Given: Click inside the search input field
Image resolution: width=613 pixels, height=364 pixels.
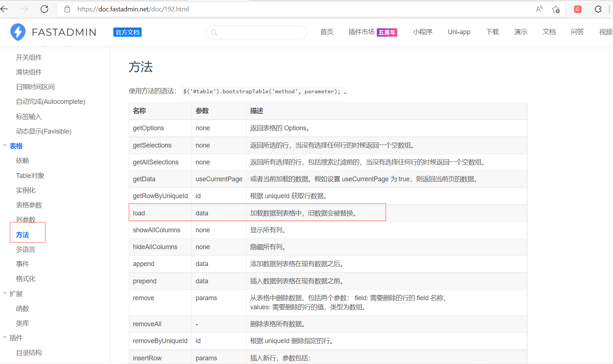Looking at the screenshot, I should [257, 32].
